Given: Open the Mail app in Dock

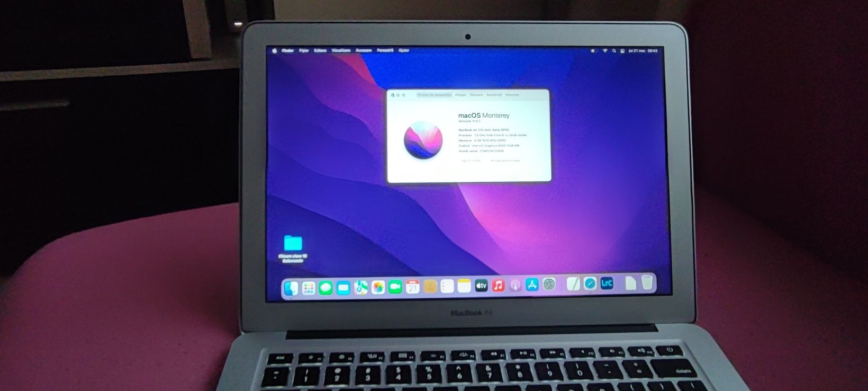Looking at the screenshot, I should pos(343,288).
